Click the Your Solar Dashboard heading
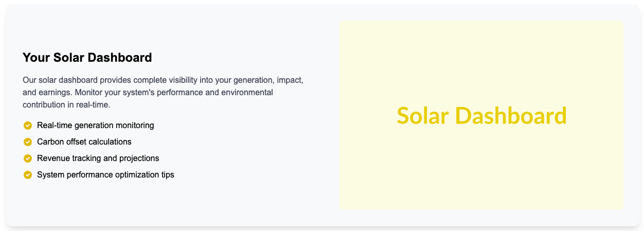Viewport: 644px width, 231px height. 87,58
